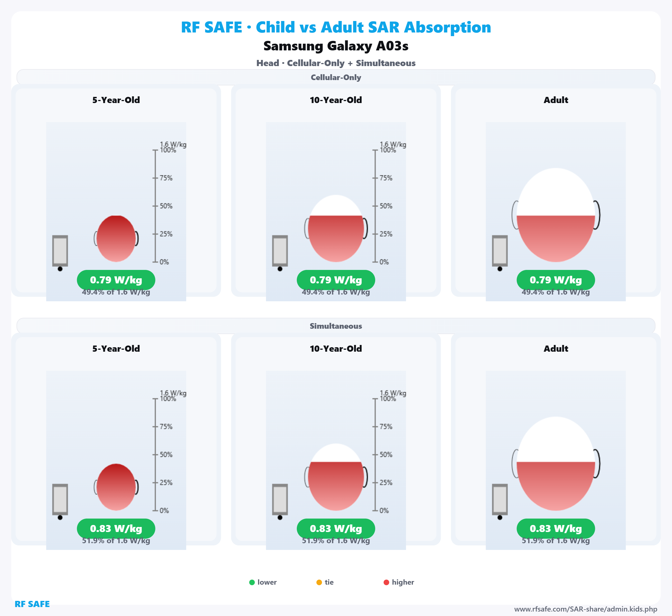Click the 75% mark on Simultaneous 10-Year-Old scale
Viewport: 672px width, 616px height.
(386, 427)
